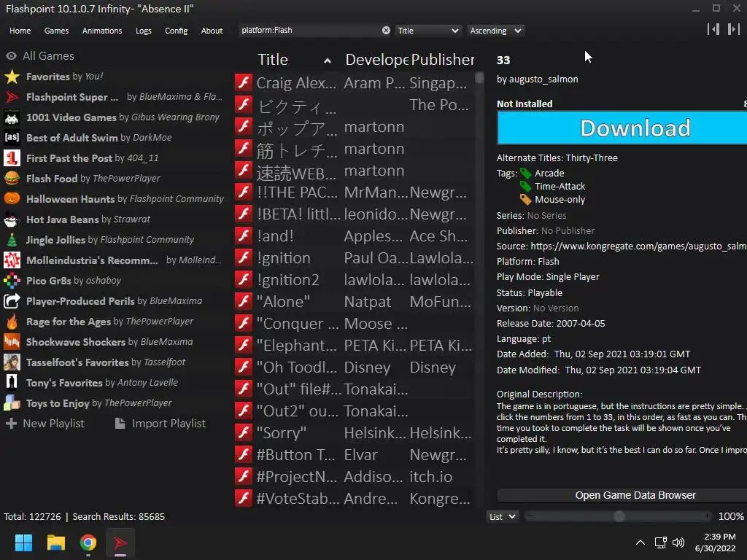Click the 1001 Video Games playlist icon
Viewport: 747px width, 560px height.
[12, 117]
